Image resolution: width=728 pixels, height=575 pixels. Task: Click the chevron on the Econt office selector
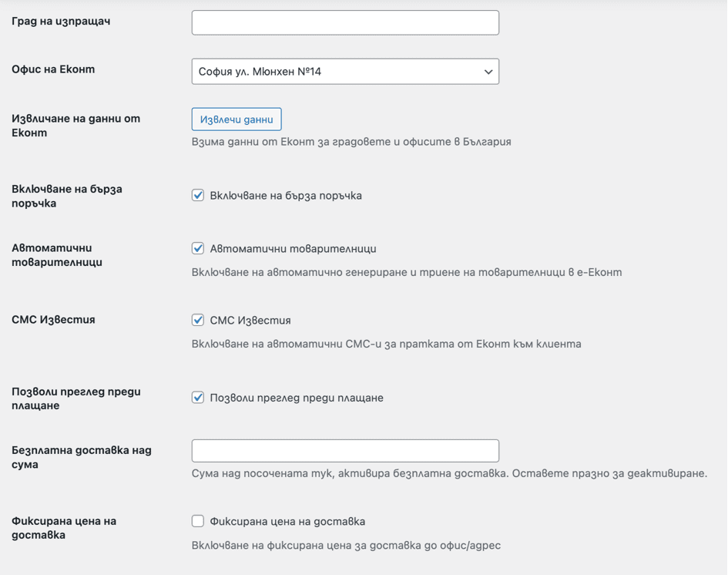[487, 71]
